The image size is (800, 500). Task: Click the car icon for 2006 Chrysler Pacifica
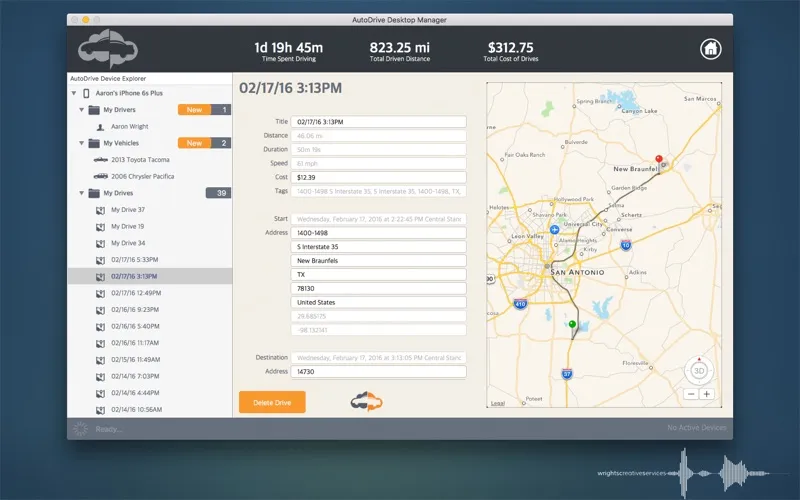click(x=101, y=177)
